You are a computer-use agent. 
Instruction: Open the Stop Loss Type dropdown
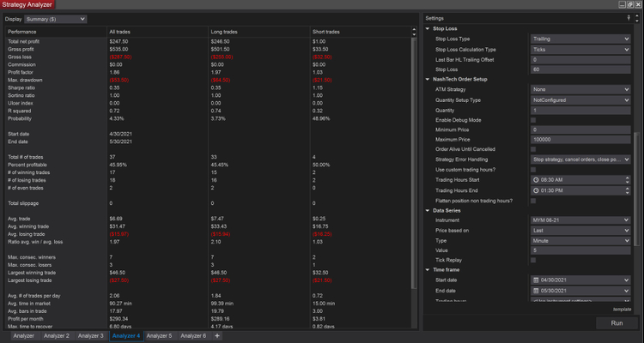pos(580,39)
